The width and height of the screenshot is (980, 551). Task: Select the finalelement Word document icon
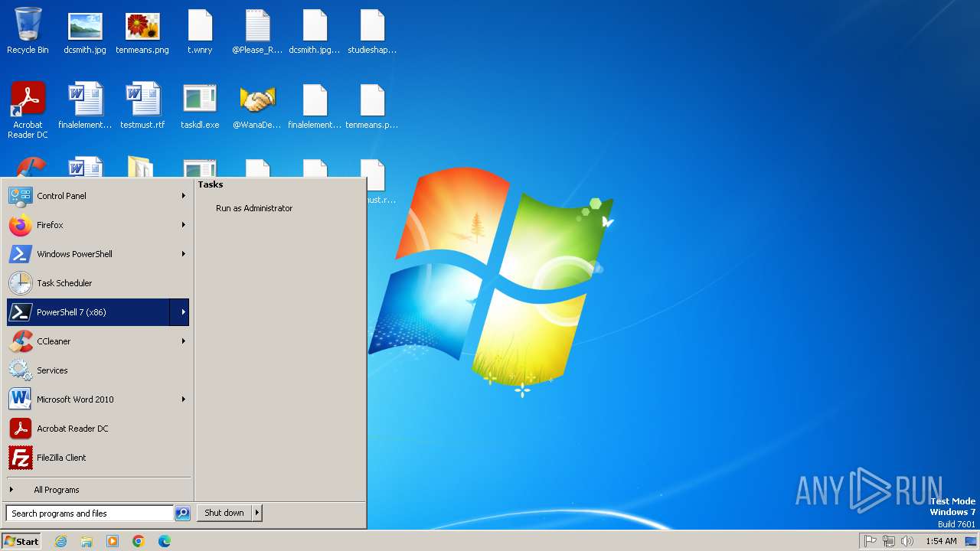point(85,106)
